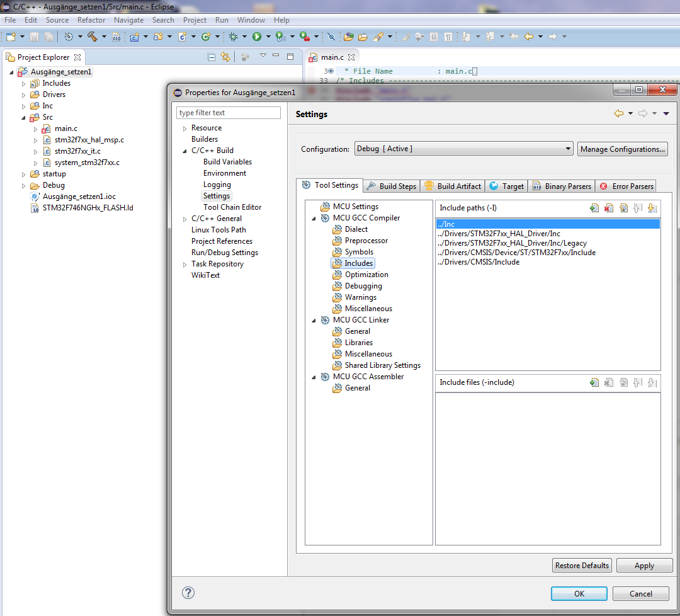Screen dimensions: 680x616
Task: Select Tool Chain Editor in properties tree
Action: tap(232, 207)
